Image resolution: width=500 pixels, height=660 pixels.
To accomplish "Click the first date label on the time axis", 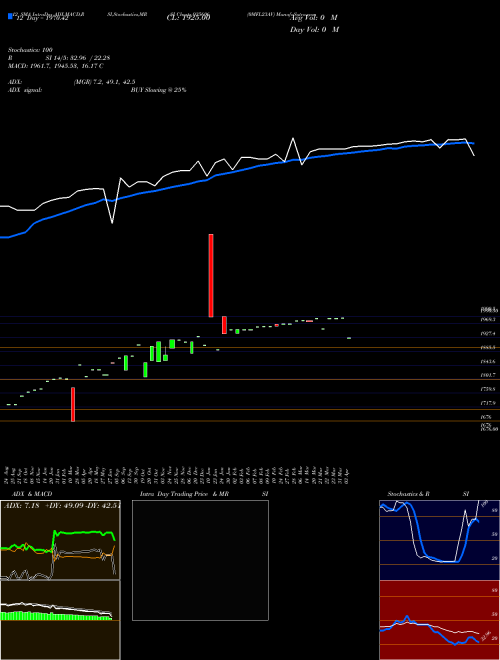I will pyautogui.click(x=8, y=475).
